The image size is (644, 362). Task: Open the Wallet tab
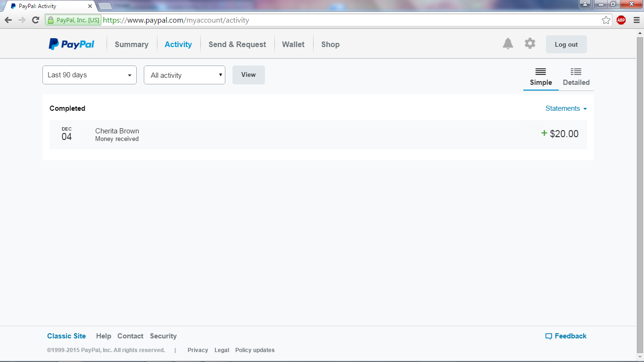point(293,44)
